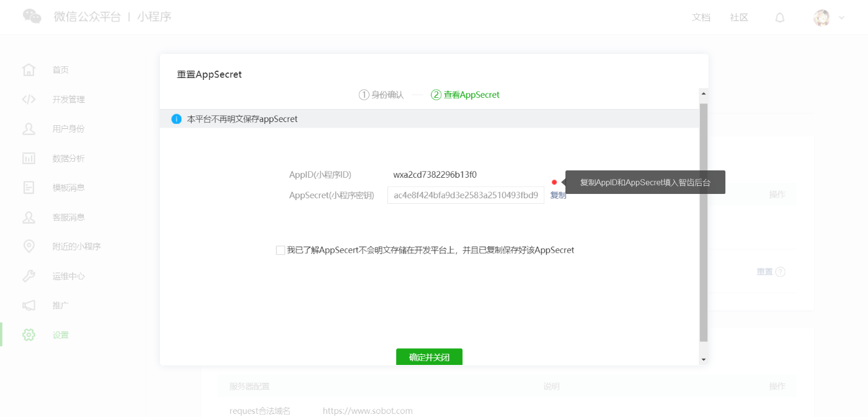The width and height of the screenshot is (868, 417).
Task: Click the AppSecret(小程序密钥) label
Action: [x=332, y=195]
